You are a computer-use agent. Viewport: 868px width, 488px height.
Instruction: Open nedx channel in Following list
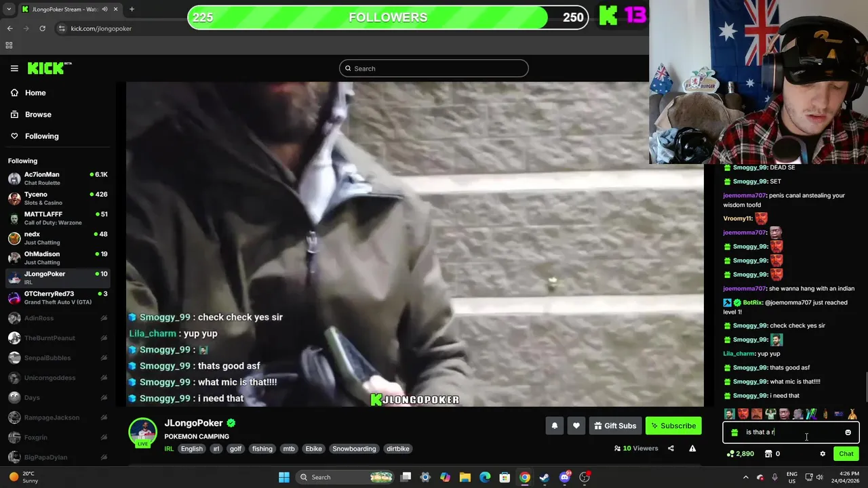pyautogui.click(x=58, y=238)
